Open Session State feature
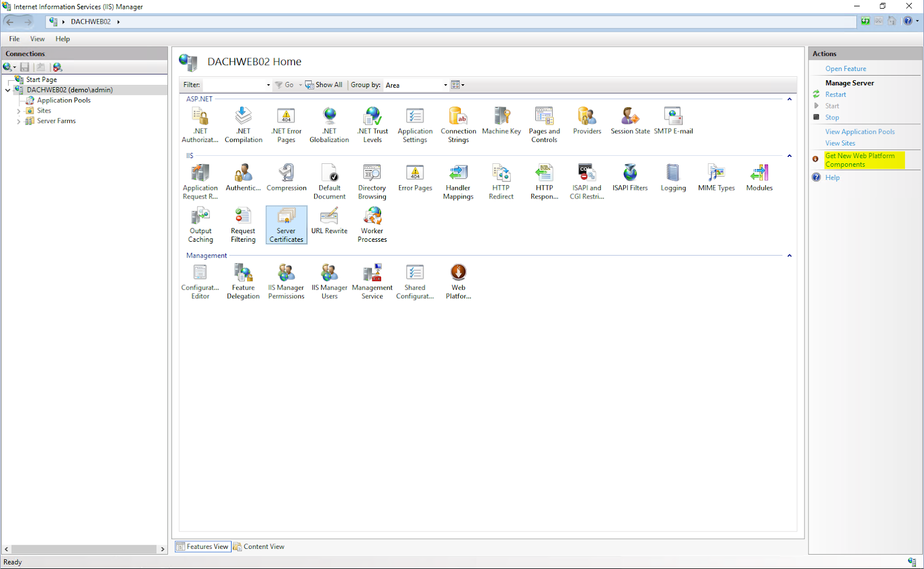This screenshot has width=924, height=569. pyautogui.click(x=630, y=121)
